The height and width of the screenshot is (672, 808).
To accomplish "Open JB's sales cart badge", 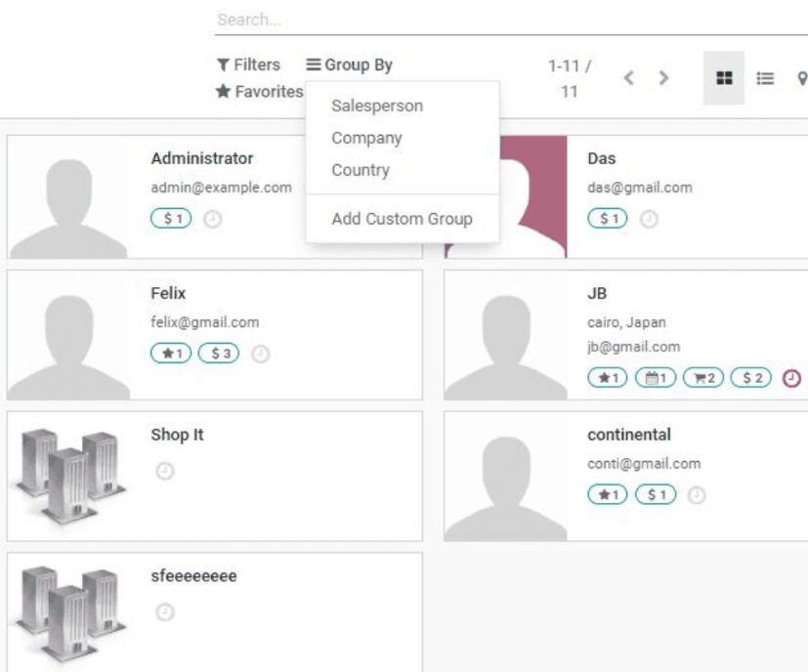I will point(703,378).
